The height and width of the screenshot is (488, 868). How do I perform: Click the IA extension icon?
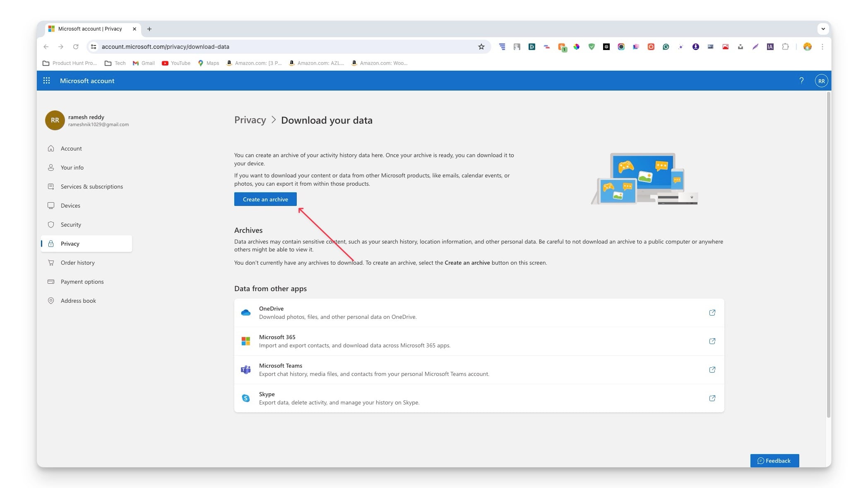770,47
